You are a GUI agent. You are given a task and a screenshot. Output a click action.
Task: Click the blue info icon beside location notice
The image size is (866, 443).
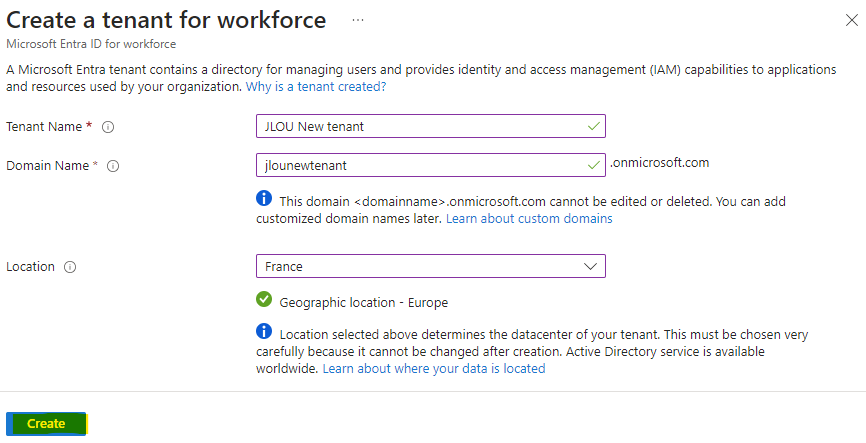[x=264, y=331]
